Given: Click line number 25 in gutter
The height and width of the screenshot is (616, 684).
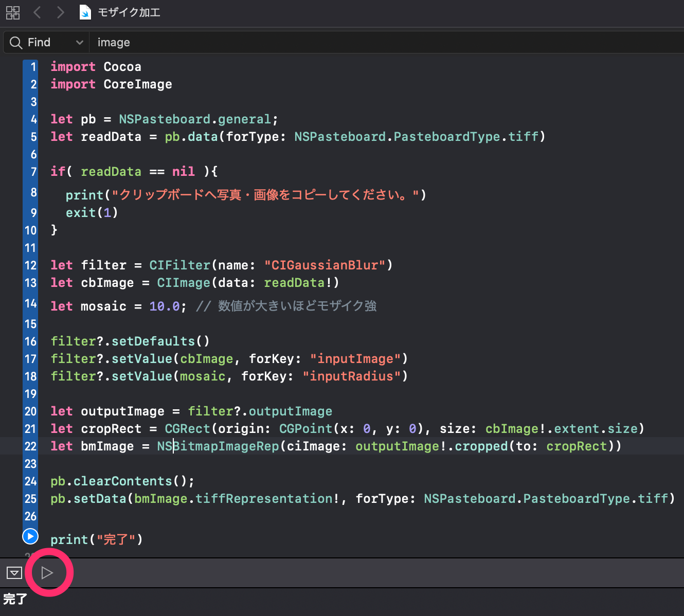Looking at the screenshot, I should point(31,499).
